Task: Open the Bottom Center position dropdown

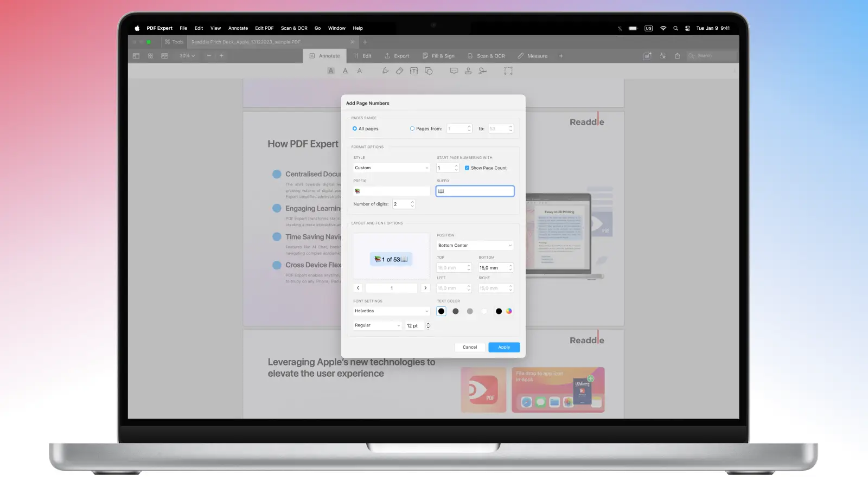Action: pyautogui.click(x=475, y=246)
